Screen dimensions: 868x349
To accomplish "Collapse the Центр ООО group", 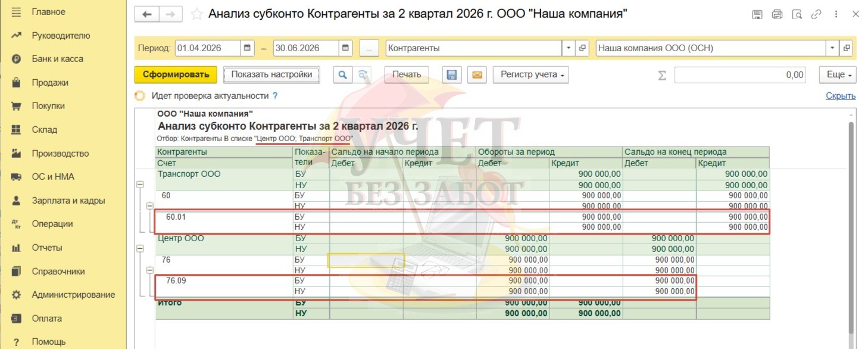I will (x=140, y=249).
